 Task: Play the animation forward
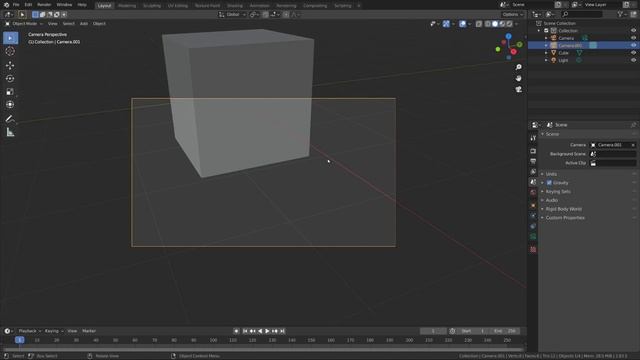click(x=267, y=331)
